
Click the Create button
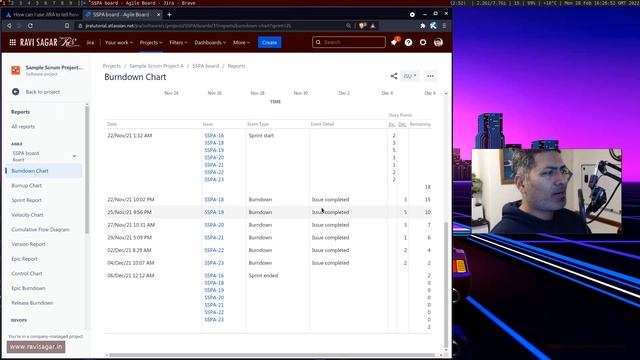coord(269,42)
